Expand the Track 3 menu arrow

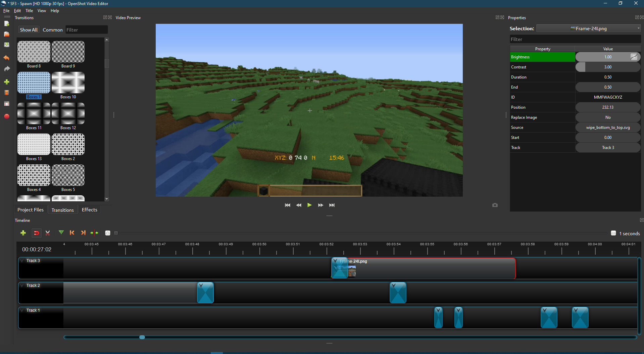tap(22, 261)
